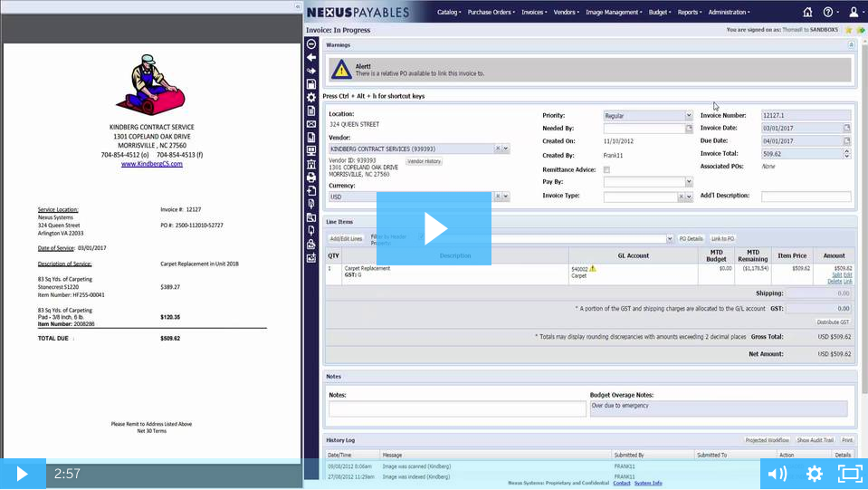Viewport: 868px width, 490px height.
Task: Click into the Notes text field
Action: click(x=457, y=408)
